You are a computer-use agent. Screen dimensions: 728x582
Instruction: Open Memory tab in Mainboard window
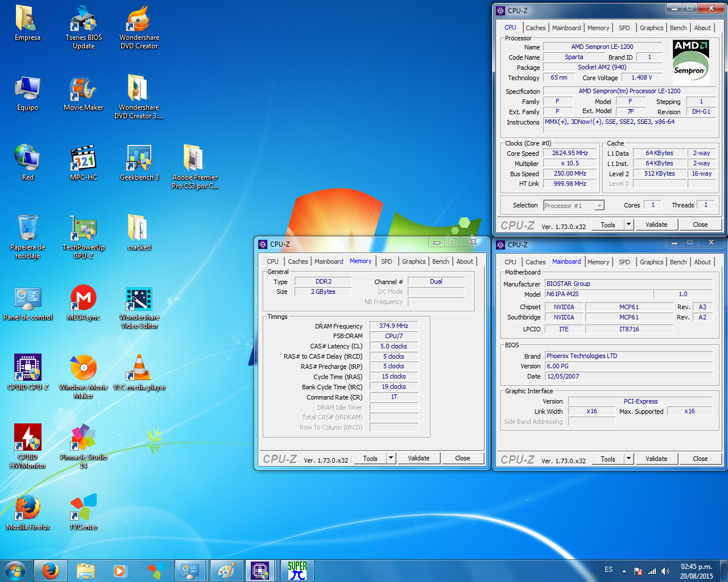598,262
